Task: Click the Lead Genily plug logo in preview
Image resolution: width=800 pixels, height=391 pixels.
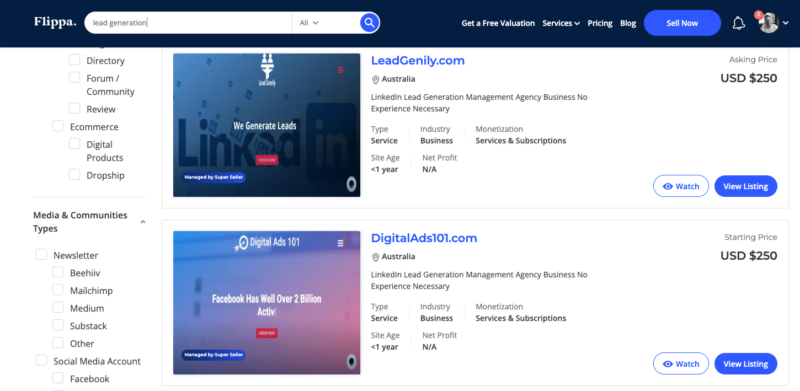Action: coord(267,70)
